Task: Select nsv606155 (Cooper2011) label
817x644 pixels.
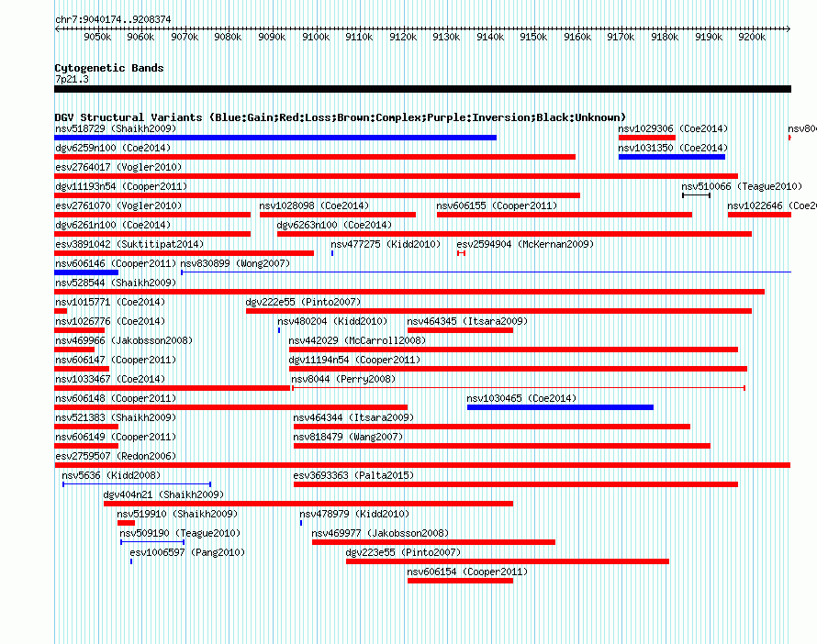Action: pyautogui.click(x=497, y=205)
